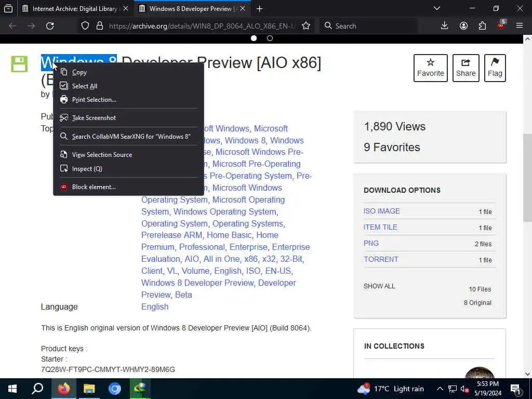The width and height of the screenshot is (532, 399).
Task: Select the first filled carousel dot
Action: (254, 38)
